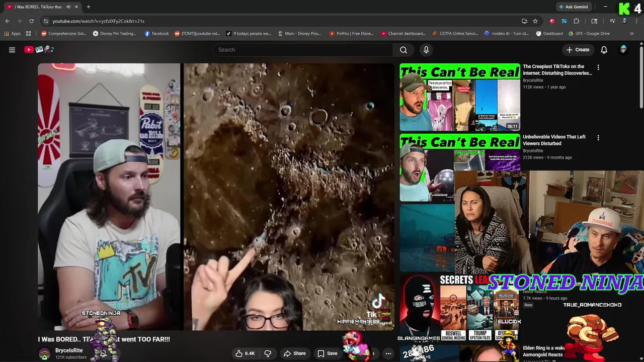The image size is (644, 362).
Task: Open '[TOMT]|youtube vid...' bookmark
Action: click(x=197, y=34)
